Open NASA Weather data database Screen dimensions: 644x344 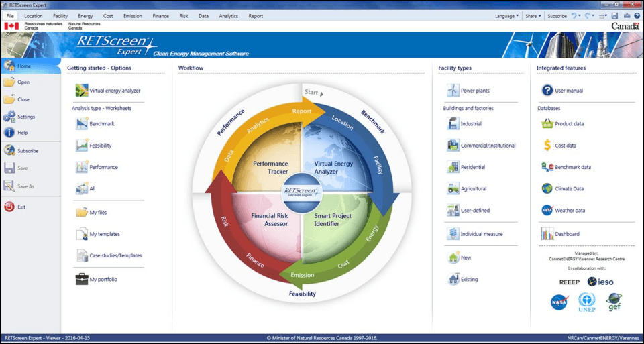click(547, 210)
